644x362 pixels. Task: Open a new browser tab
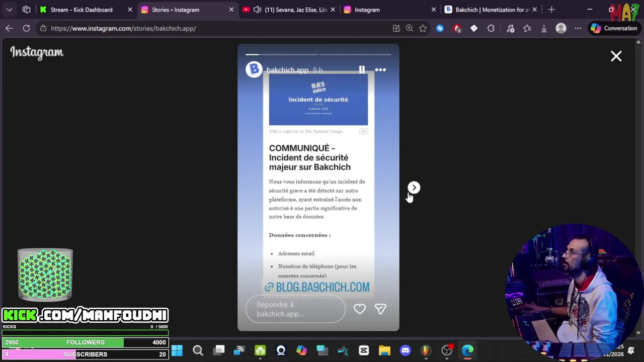tap(551, 10)
